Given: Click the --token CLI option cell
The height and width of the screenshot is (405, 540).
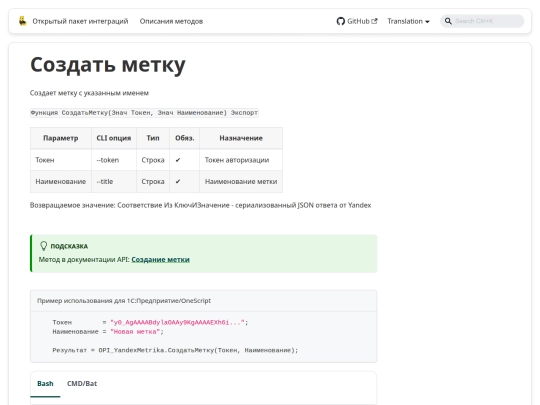Looking at the screenshot, I should [x=114, y=160].
